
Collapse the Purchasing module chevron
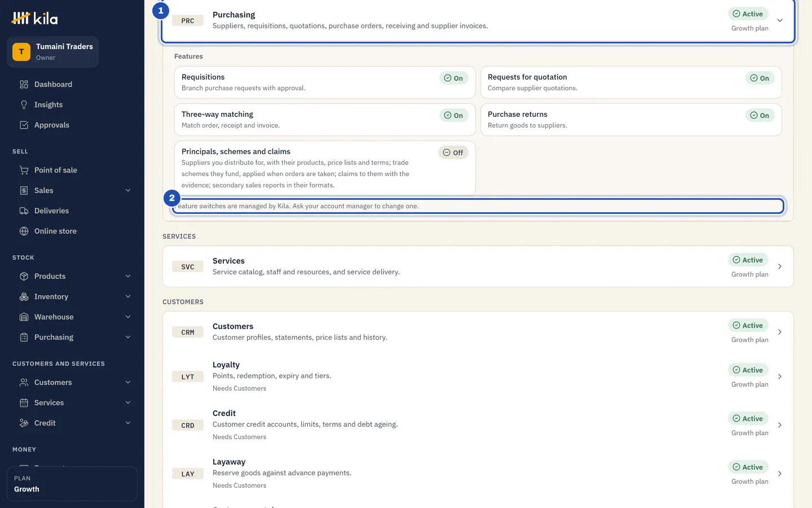click(x=780, y=20)
